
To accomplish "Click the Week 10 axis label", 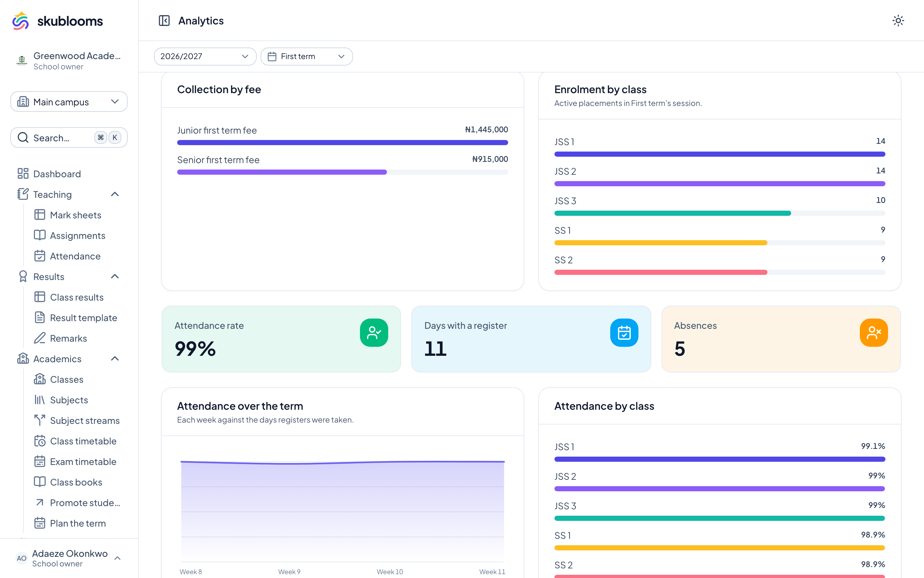I will pyautogui.click(x=390, y=572).
